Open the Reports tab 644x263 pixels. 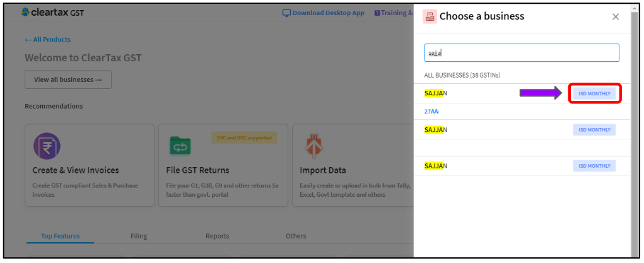217,236
